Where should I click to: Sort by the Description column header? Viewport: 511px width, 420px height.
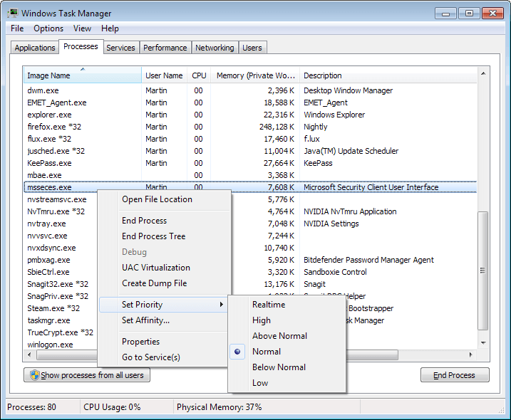(388, 75)
